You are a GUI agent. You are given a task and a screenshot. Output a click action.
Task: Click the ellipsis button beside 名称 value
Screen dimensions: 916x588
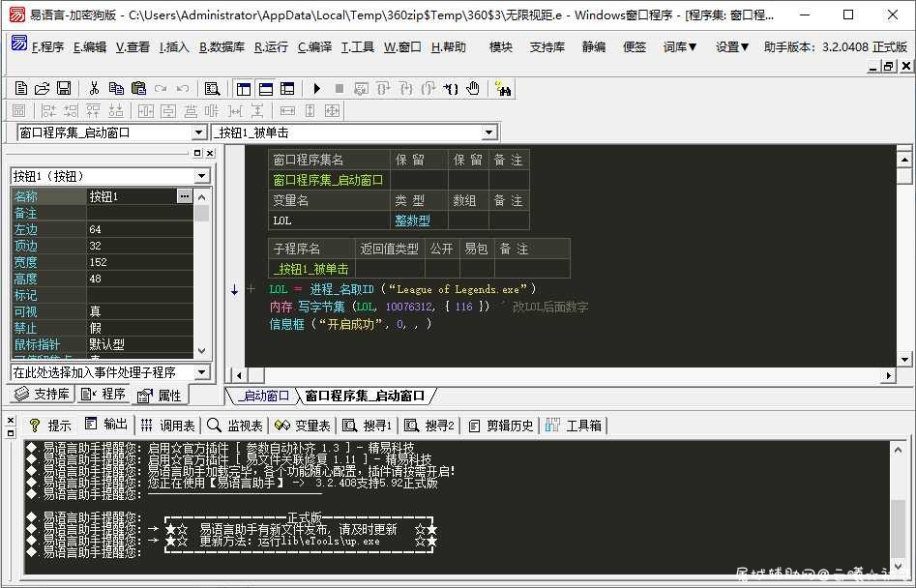pyautogui.click(x=185, y=196)
